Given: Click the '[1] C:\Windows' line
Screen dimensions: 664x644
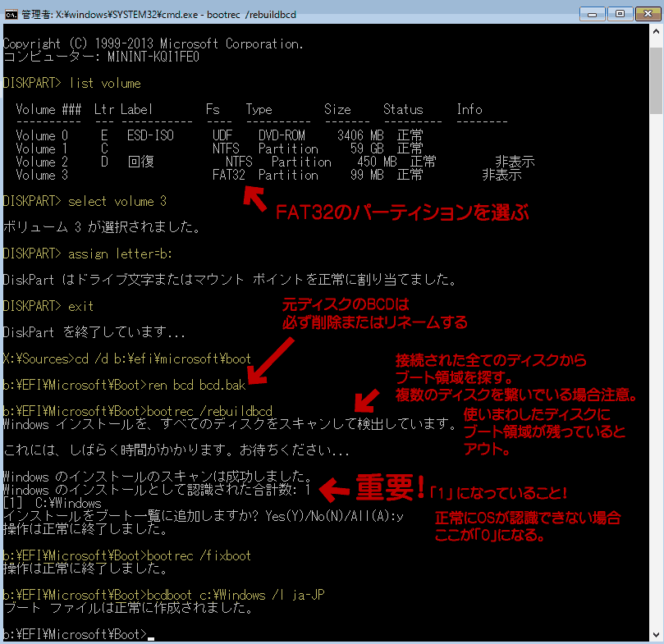Looking at the screenshot, I should (53, 504).
